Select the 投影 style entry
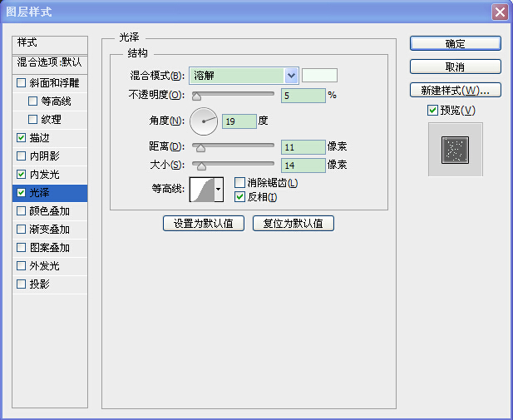Image resolution: width=513 pixels, height=420 pixels. coord(50,284)
